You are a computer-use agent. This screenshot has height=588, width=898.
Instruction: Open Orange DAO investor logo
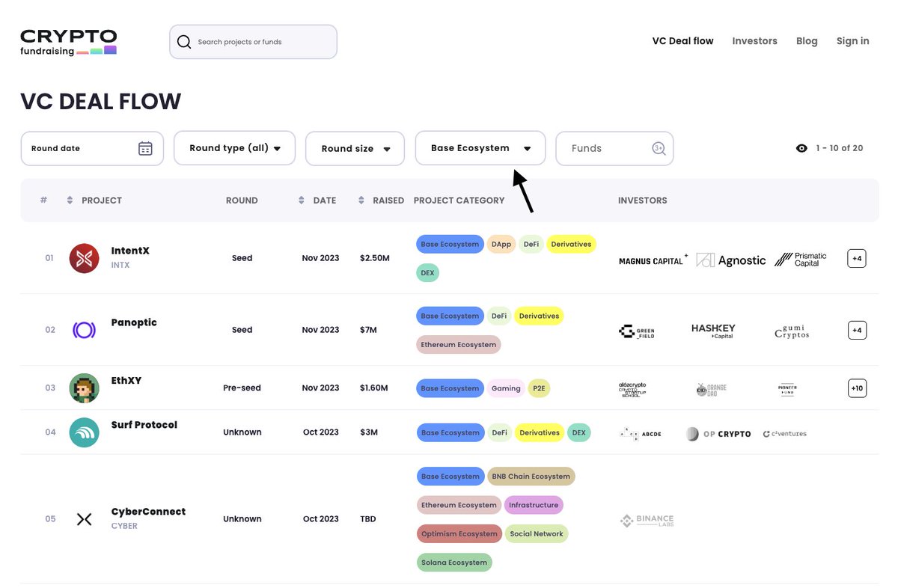tap(712, 389)
